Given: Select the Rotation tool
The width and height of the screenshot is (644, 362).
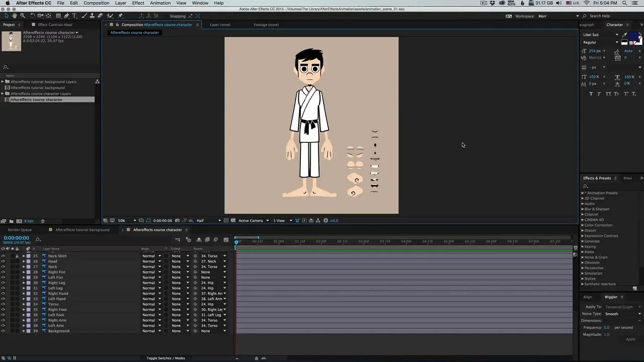Looking at the screenshot, I should pos(32,16).
